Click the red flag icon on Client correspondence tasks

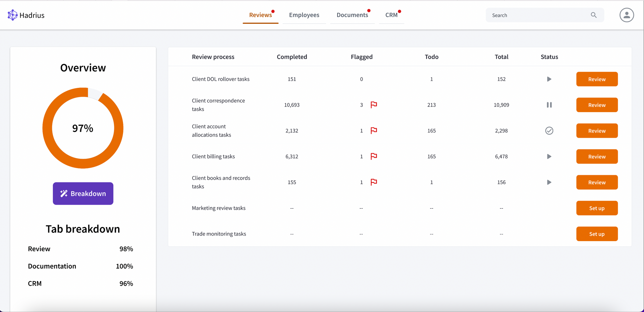point(374,105)
